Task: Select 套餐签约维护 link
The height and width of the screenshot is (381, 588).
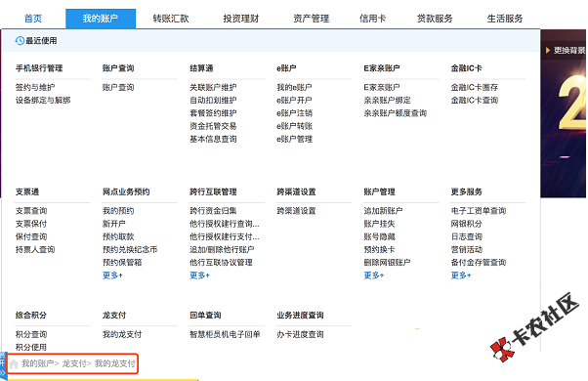Action: click(213, 113)
